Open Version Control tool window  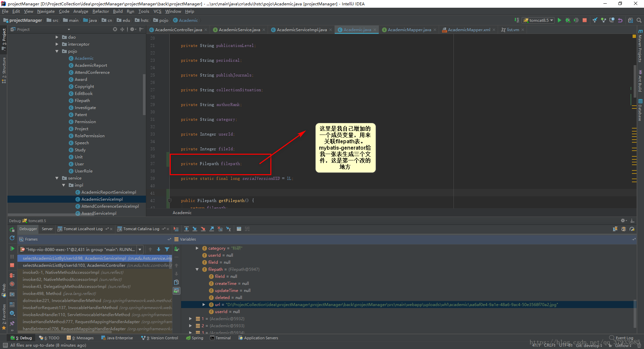click(x=160, y=338)
